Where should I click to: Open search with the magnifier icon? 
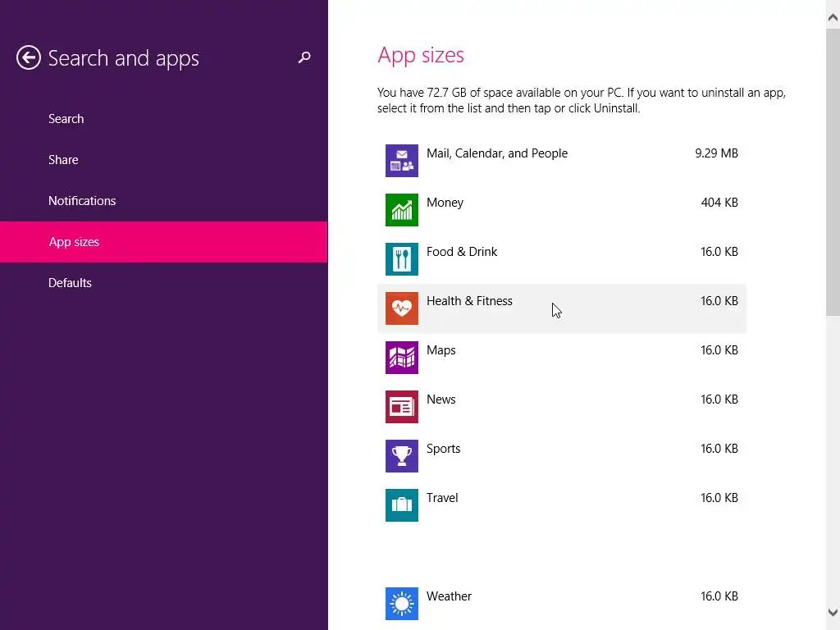[304, 57]
